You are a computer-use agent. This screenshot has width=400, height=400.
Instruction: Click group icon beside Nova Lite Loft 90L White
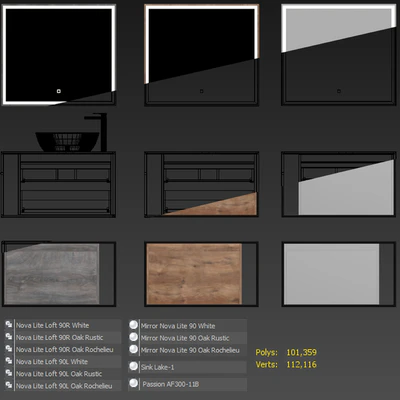point(9,361)
